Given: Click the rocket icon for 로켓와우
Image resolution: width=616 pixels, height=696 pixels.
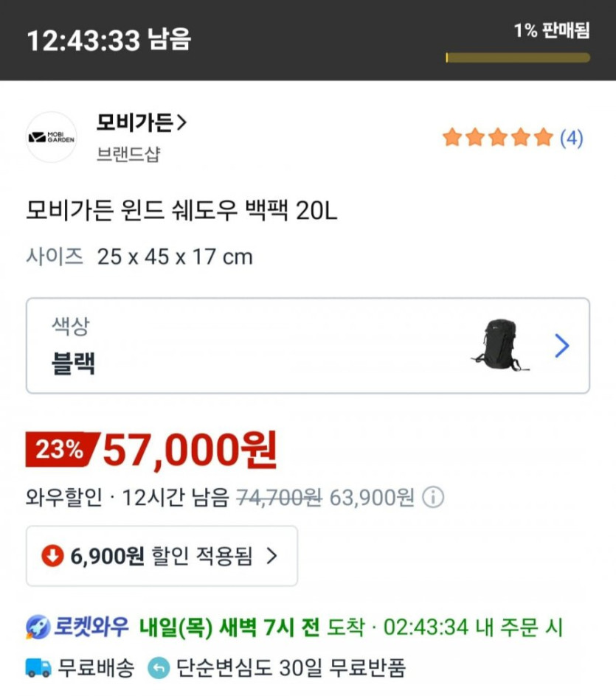Looking at the screenshot, I should (x=38, y=627).
